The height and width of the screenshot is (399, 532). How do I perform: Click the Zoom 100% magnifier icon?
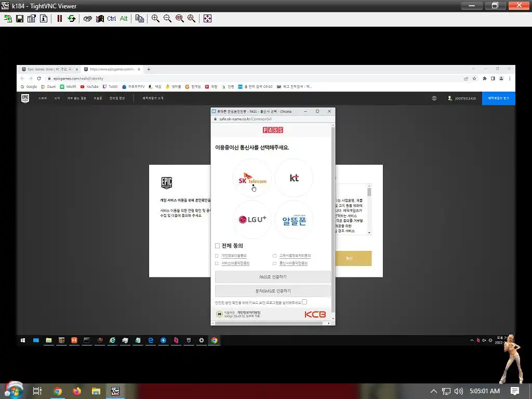point(179,19)
